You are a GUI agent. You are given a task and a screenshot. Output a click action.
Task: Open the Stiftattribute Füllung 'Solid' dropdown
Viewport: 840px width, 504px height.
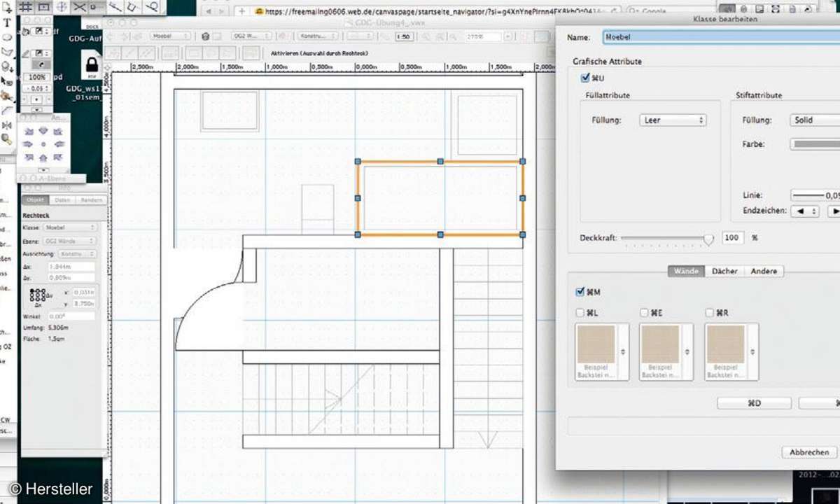pyautogui.click(x=815, y=120)
